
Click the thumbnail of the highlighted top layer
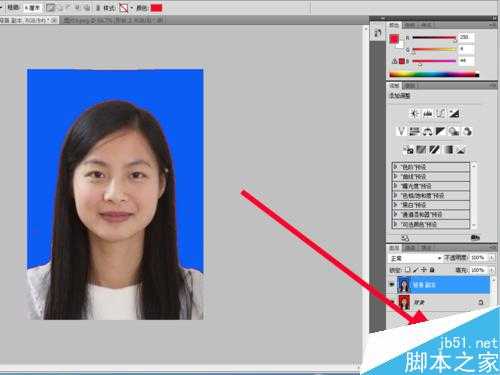tap(404, 285)
